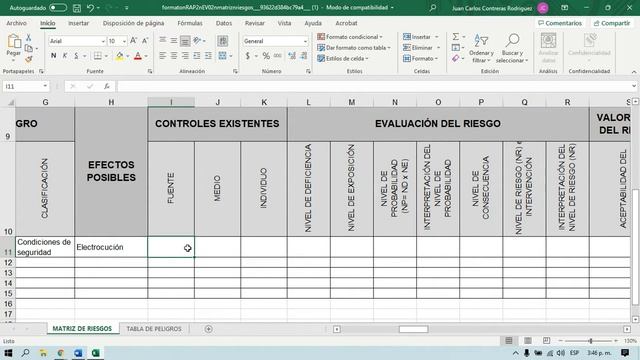Toggle italic K formatting
Viewport: 640px width, 360px height.
click(65, 56)
